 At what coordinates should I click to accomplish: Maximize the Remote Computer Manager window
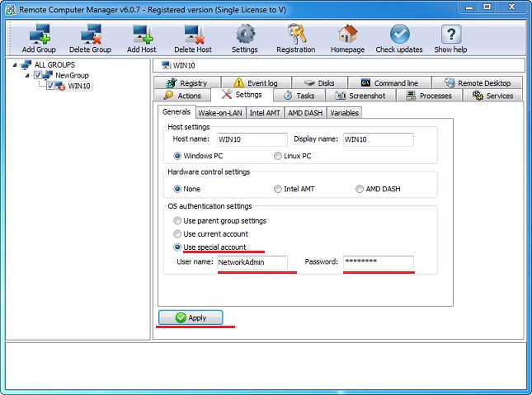(487, 7)
